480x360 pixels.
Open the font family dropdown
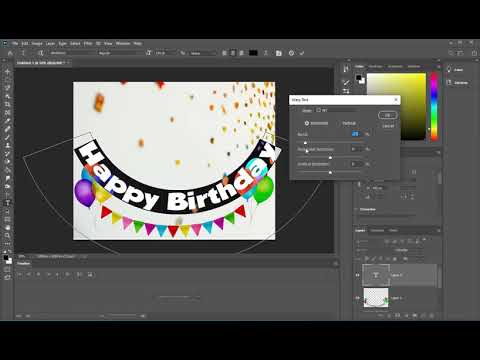[71, 53]
